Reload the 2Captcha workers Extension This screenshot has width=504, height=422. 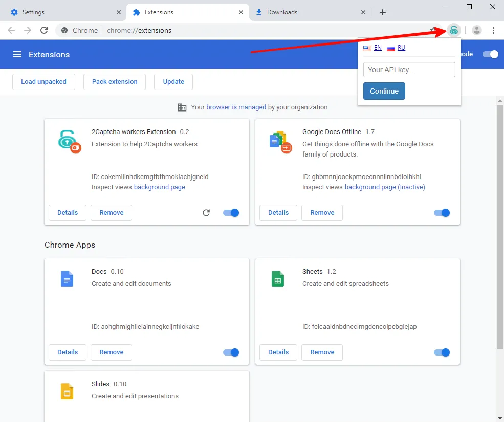click(206, 213)
